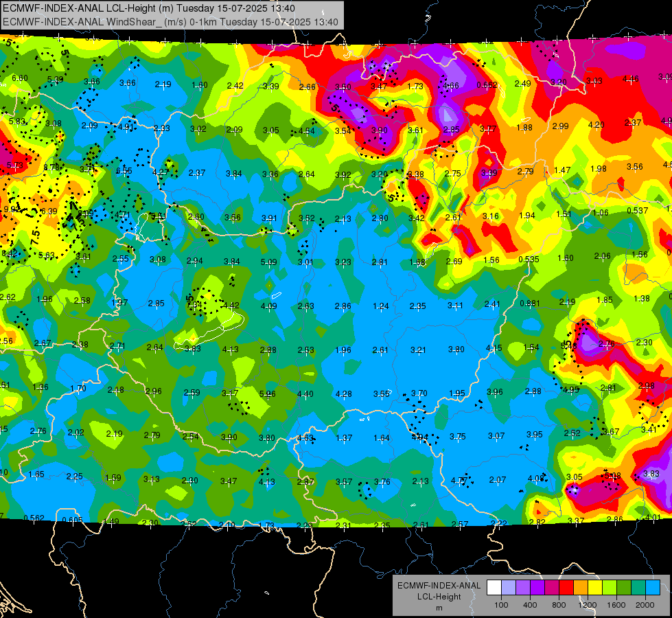Click the legend tick label 1200

[588, 605]
